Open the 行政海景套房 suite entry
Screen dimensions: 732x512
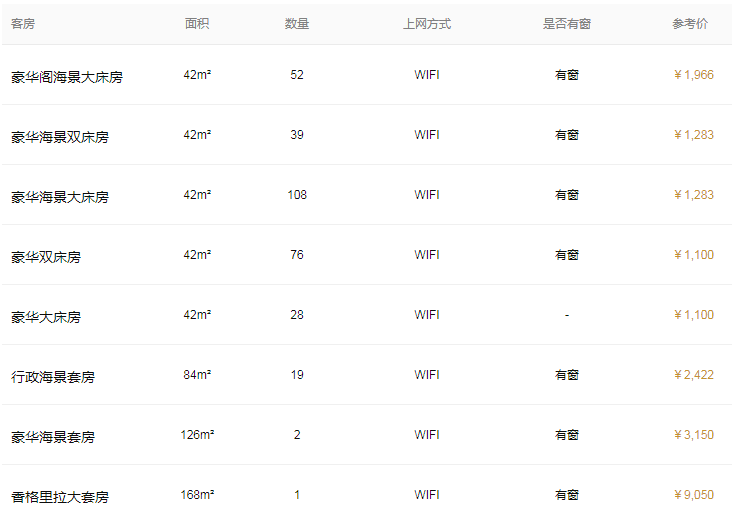tap(53, 377)
